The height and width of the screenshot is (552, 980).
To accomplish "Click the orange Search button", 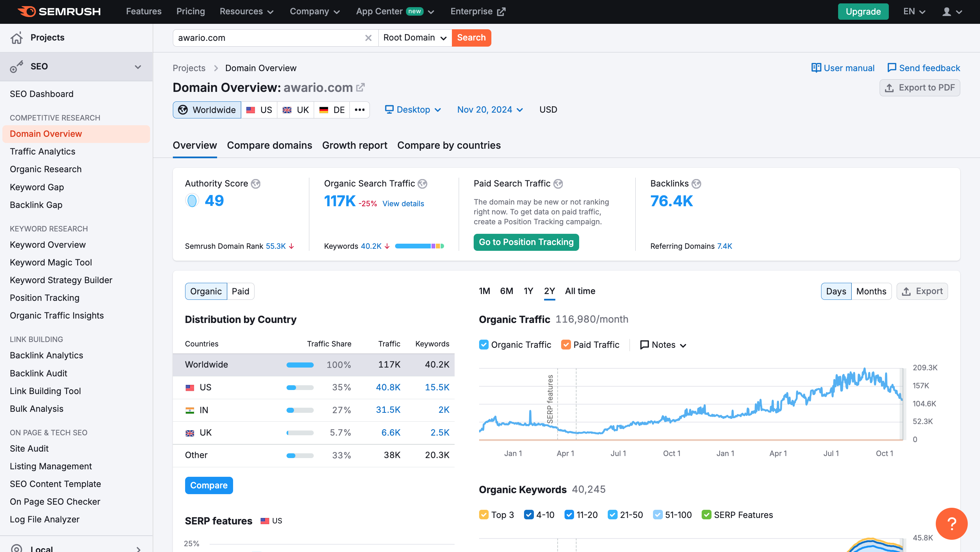I will (x=471, y=38).
